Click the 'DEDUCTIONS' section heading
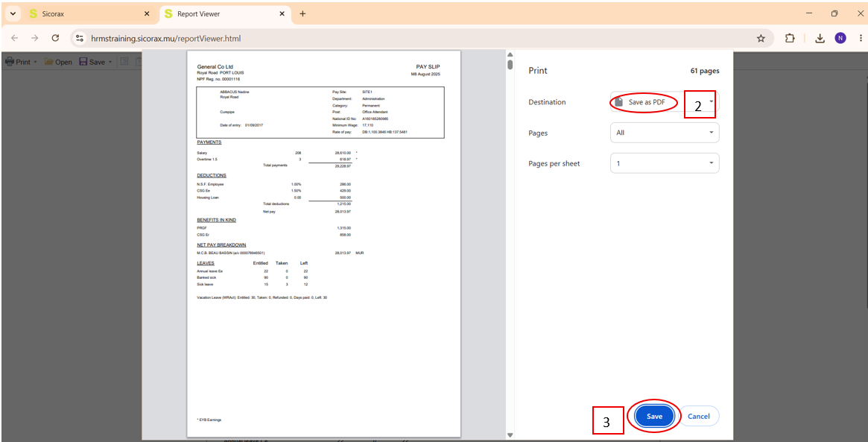868x442 pixels. (x=212, y=175)
